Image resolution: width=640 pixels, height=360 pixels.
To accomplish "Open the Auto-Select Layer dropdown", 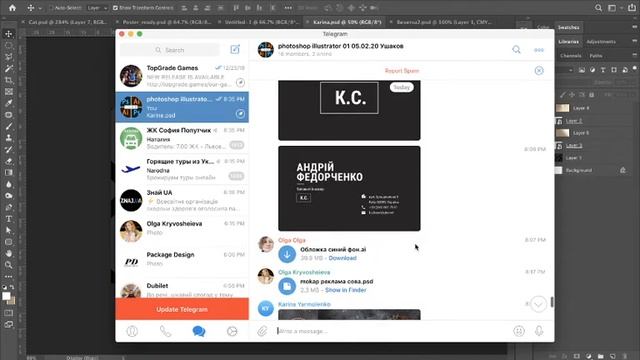I will point(97,8).
